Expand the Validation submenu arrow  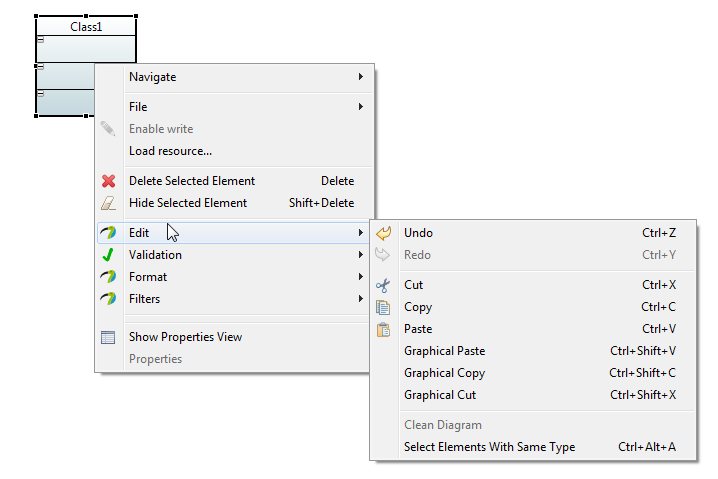361,255
